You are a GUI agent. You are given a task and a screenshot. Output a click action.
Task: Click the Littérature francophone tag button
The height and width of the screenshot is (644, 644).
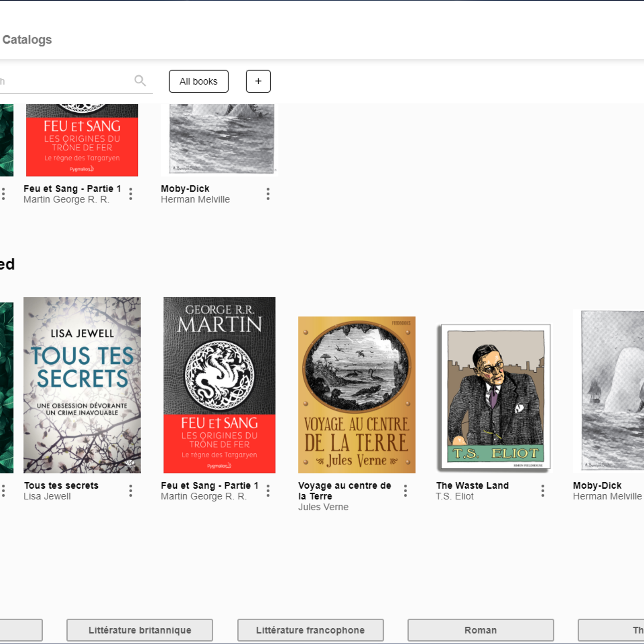coord(310,630)
